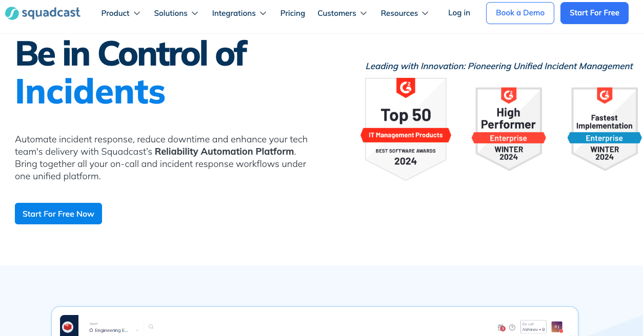Click the Resources chevron arrow
Image resolution: width=644 pixels, height=336 pixels.
(x=425, y=13)
